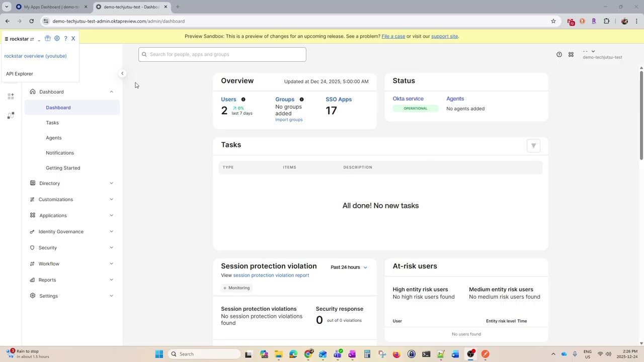The image size is (644, 362).
Task: Collapse the Dashboard section chevron
Action: 111,92
